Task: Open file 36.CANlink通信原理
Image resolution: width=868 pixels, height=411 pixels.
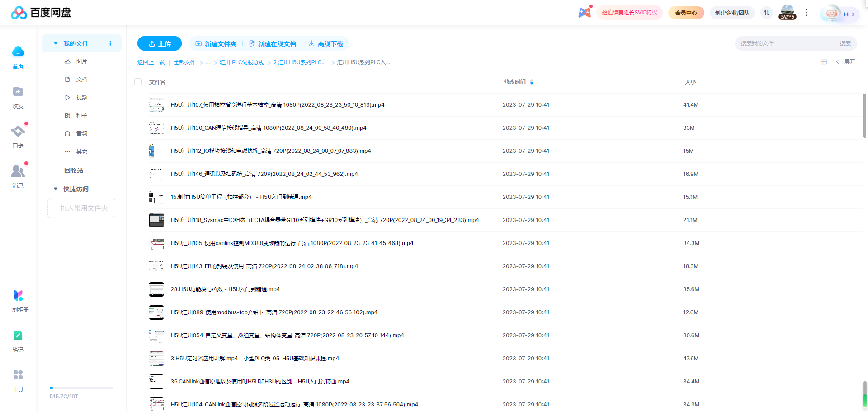Action: 260,382
